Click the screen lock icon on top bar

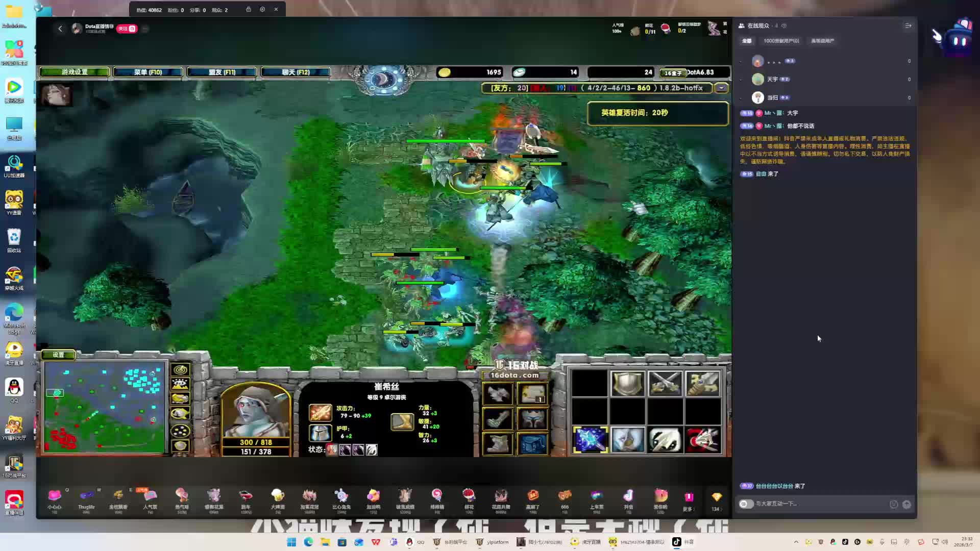pyautogui.click(x=249, y=9)
